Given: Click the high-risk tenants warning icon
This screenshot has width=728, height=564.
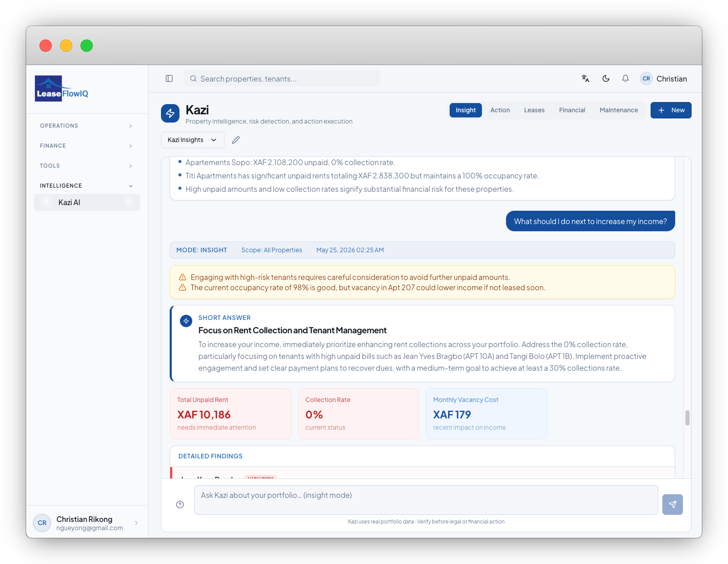Looking at the screenshot, I should 183,277.
